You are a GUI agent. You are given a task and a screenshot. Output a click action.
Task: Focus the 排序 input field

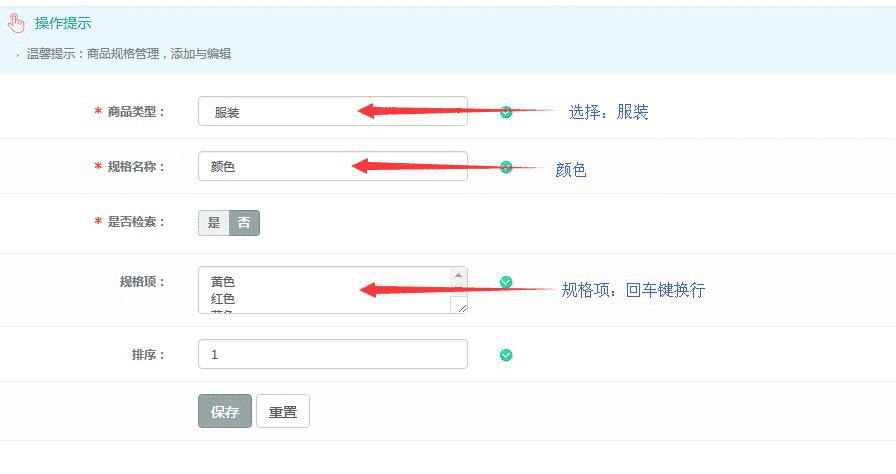[x=332, y=355]
